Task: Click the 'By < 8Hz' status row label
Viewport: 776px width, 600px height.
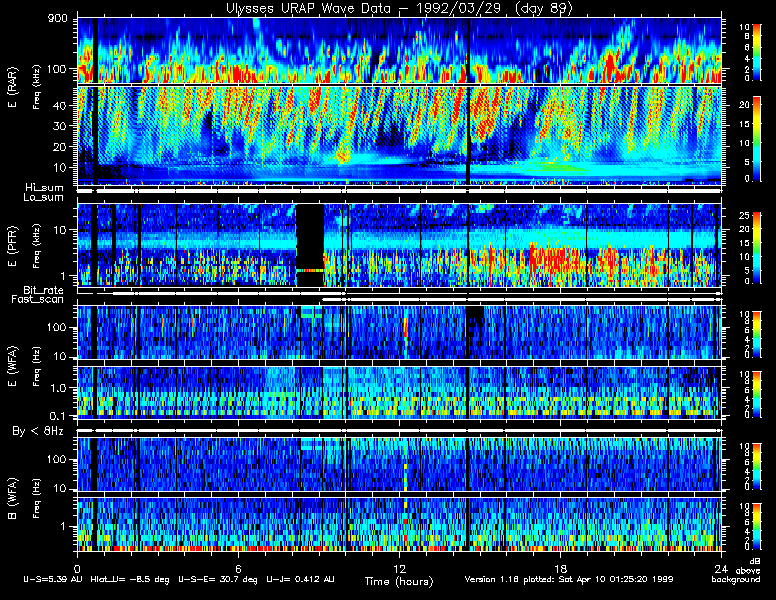Action: [38, 432]
